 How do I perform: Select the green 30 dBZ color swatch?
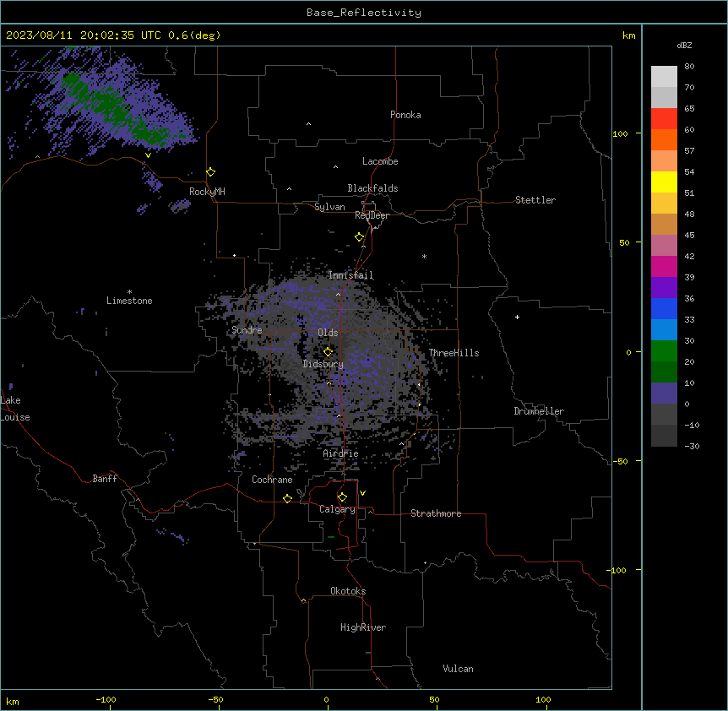(664, 351)
